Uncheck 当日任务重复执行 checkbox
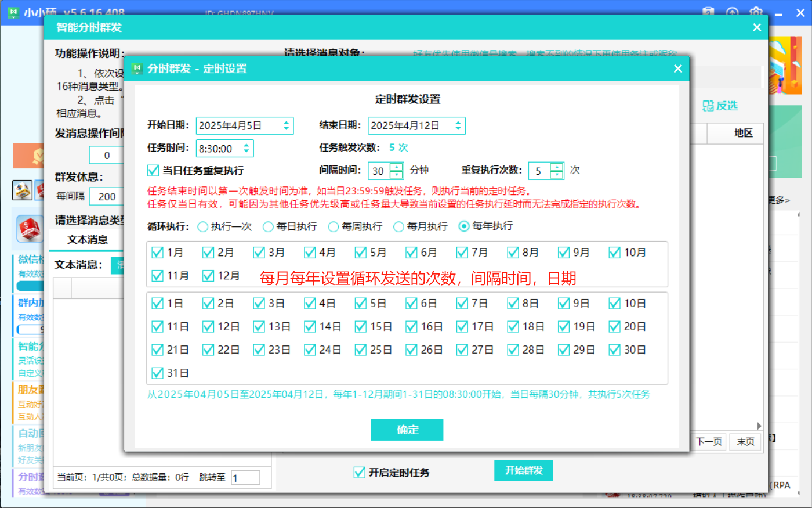 click(x=153, y=171)
